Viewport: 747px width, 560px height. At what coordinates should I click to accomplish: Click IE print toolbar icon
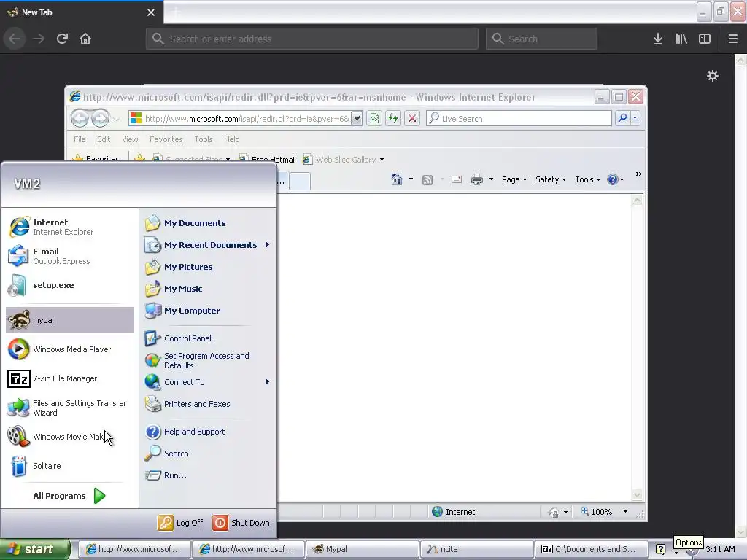pos(477,179)
